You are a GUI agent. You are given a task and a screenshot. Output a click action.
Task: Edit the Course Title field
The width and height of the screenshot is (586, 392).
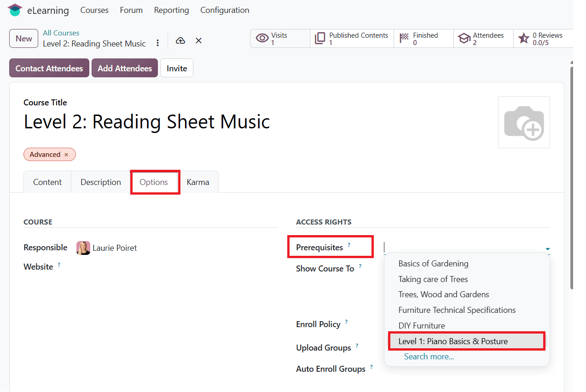[147, 122]
